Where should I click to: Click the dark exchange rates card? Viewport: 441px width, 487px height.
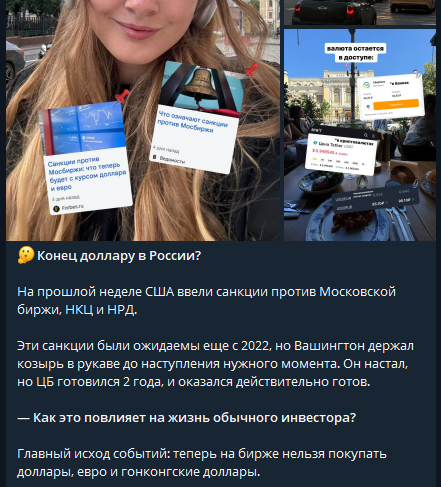coord(376,199)
